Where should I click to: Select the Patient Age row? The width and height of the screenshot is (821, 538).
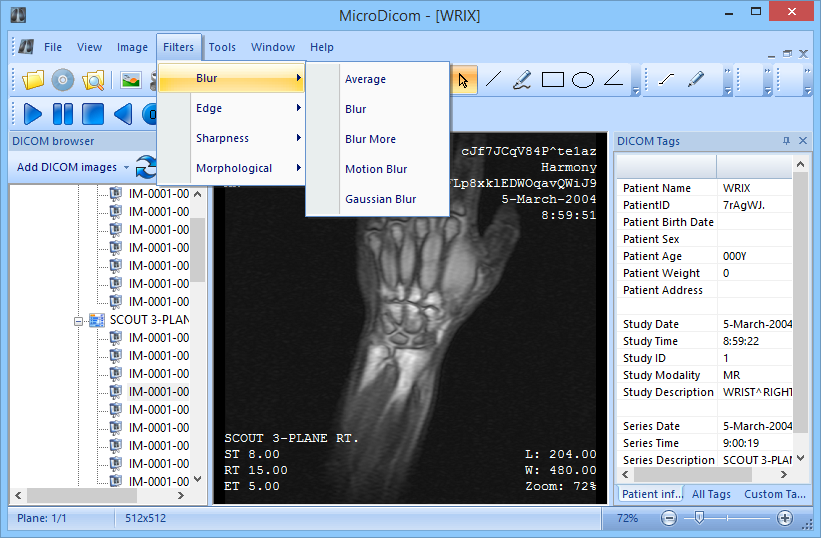point(705,256)
